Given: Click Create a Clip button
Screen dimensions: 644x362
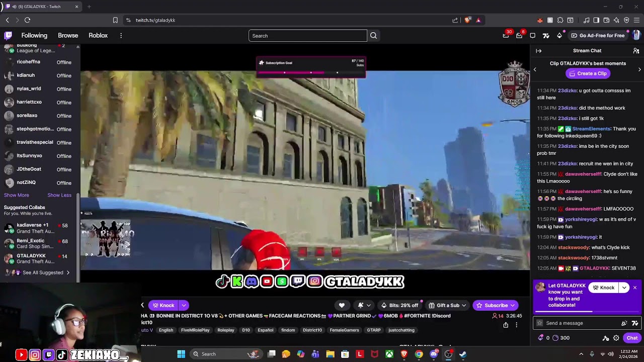Looking at the screenshot, I should coord(588,73).
